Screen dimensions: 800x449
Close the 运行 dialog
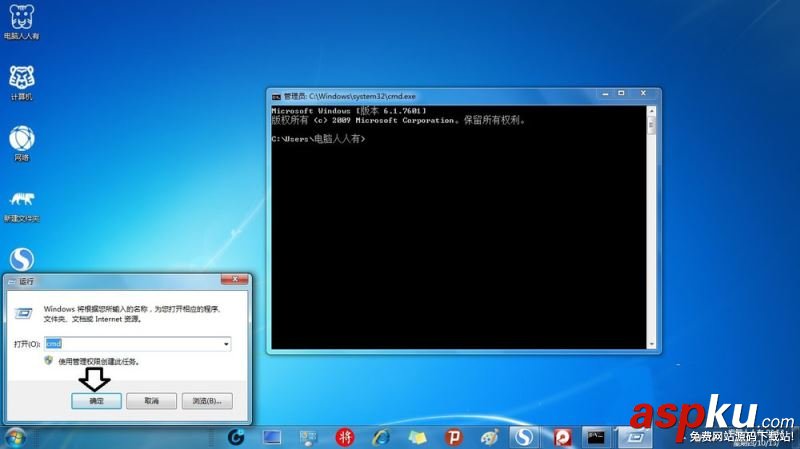pos(235,280)
